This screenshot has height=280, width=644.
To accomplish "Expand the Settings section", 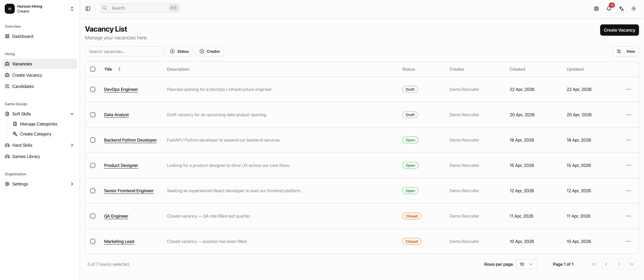I will tap(72, 184).
